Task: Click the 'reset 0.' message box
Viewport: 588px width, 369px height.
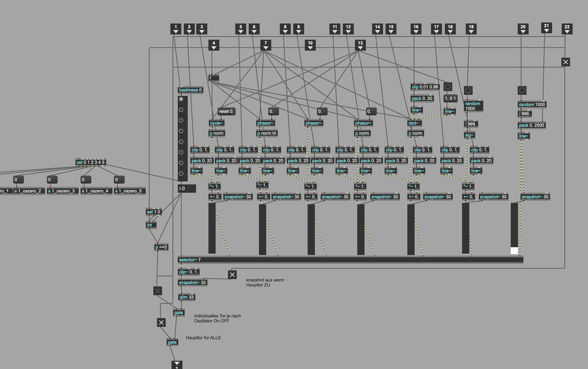Action: point(226,111)
